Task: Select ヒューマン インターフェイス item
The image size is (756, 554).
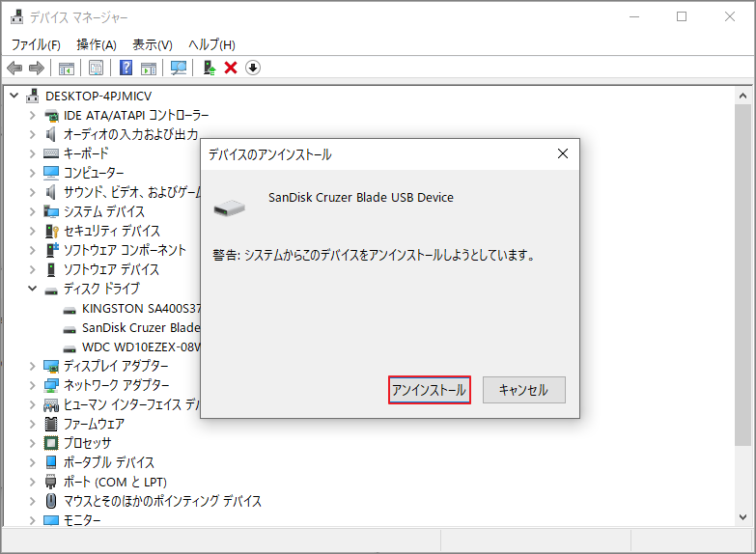Action: (131, 404)
